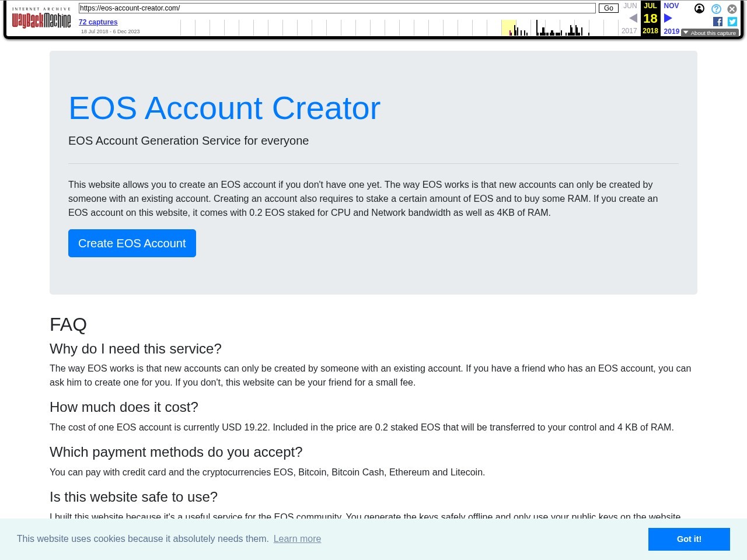Image resolution: width=747 pixels, height=560 pixels.
Task: Share capture on Twitter
Action: point(732,22)
